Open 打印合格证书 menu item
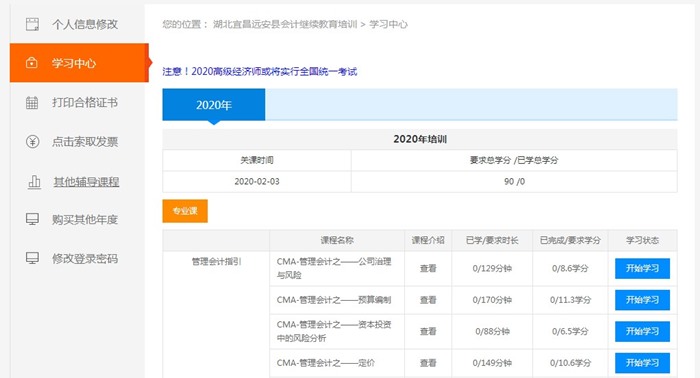This screenshot has width=700, height=378. (x=85, y=103)
